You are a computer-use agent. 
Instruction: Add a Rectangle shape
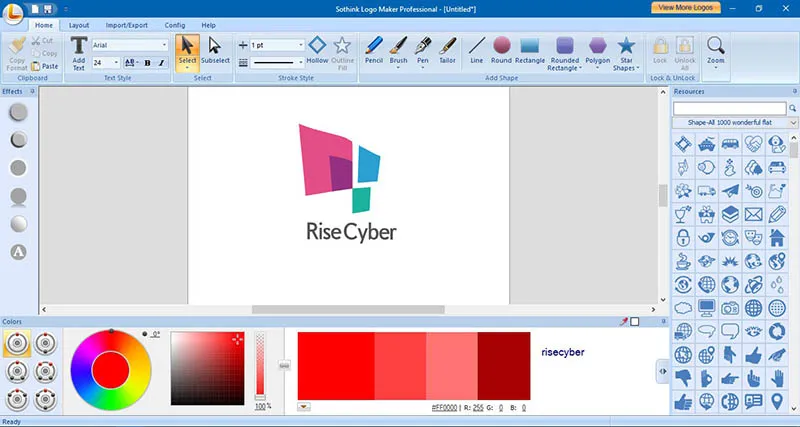point(530,51)
